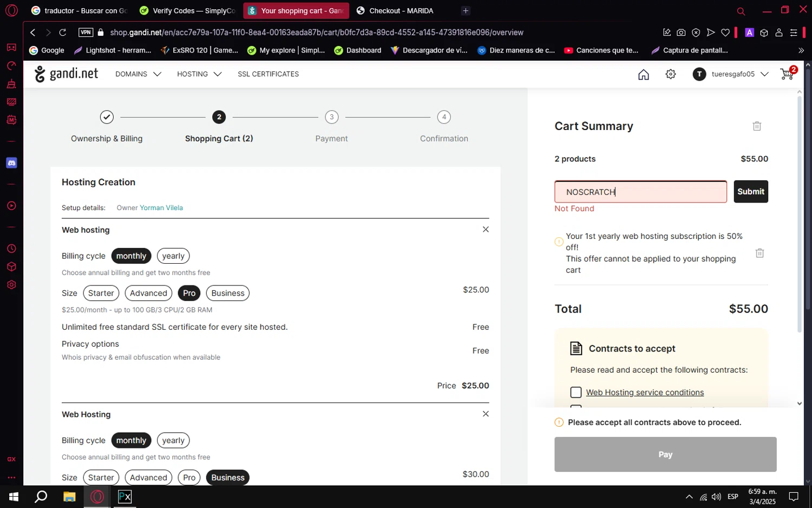
Task: Open Yorman Vilela owner link
Action: point(161,208)
